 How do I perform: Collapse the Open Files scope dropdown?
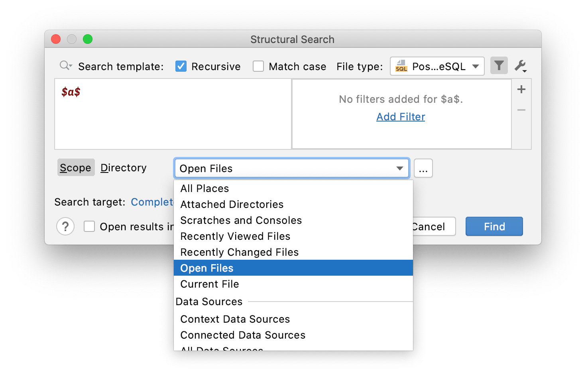(x=399, y=168)
